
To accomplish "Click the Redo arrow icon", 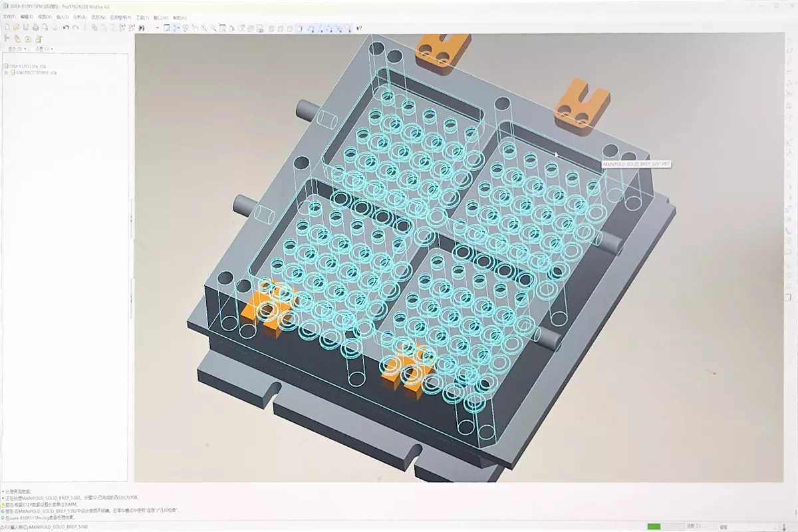I will (76, 28).
